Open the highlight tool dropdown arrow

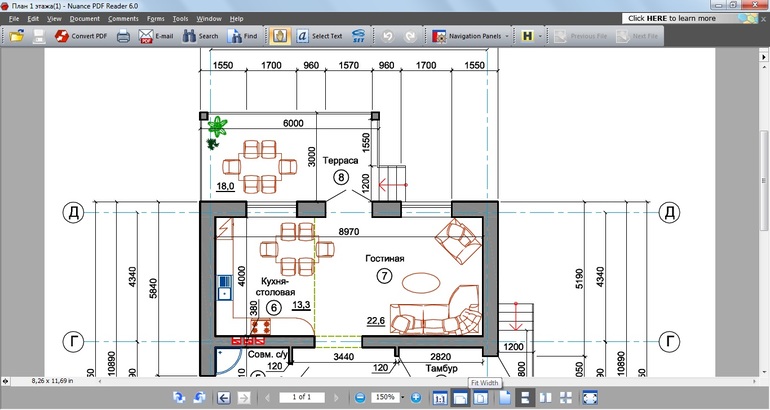(x=540, y=36)
